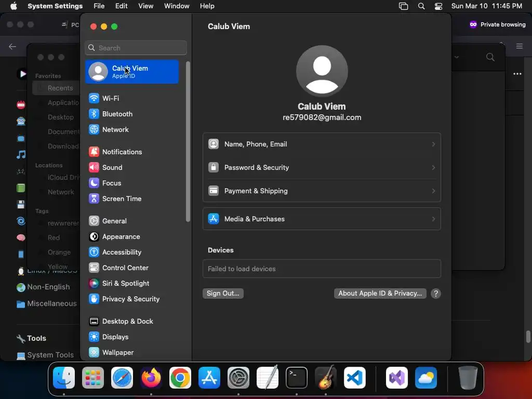Open the View menu
This screenshot has height=399, width=532.
pos(145,6)
